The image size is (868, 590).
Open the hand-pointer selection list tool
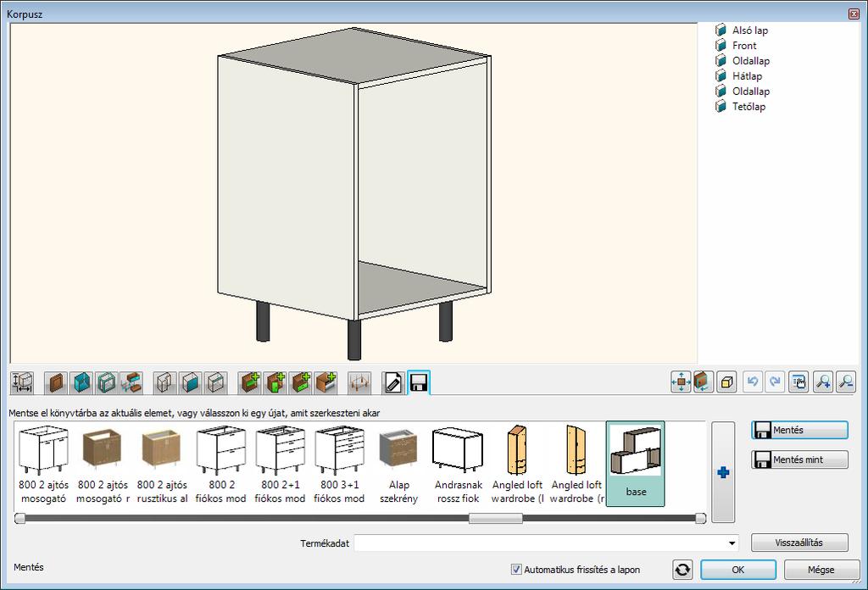click(x=798, y=382)
